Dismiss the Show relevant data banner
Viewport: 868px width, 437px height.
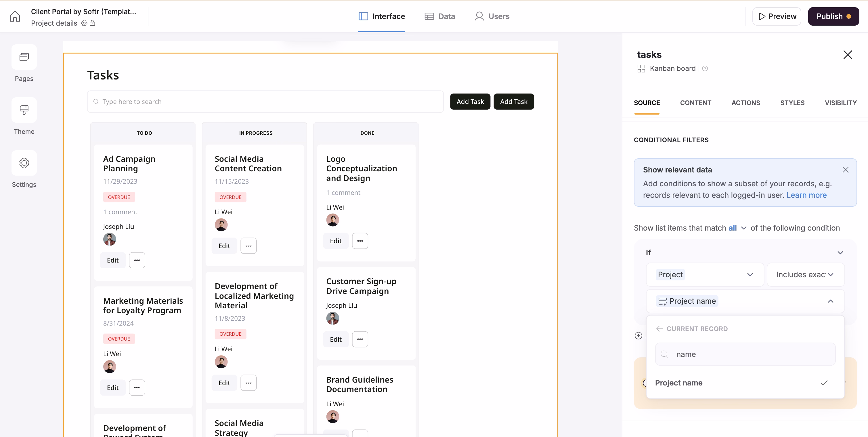(x=846, y=170)
